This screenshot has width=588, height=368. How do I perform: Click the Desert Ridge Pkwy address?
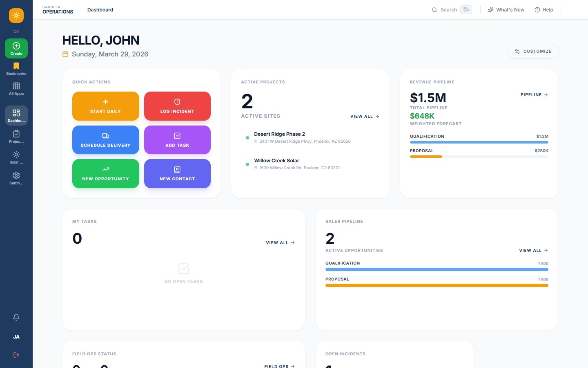(305, 141)
